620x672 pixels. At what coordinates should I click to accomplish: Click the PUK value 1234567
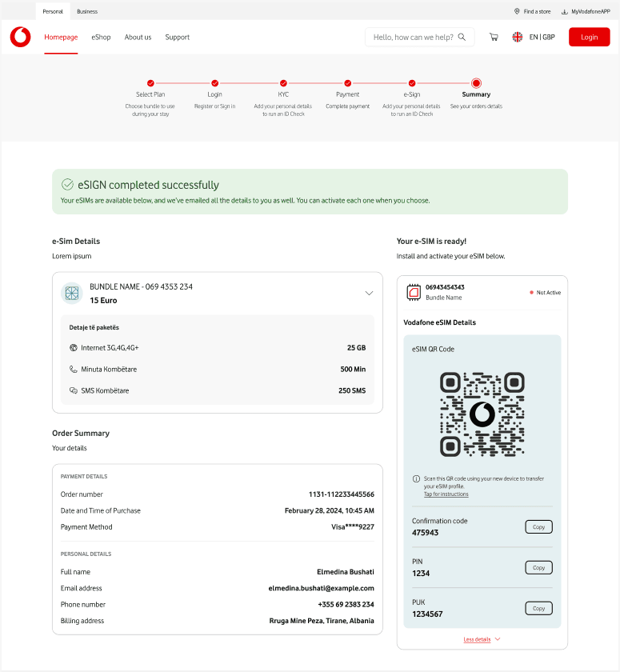click(427, 614)
